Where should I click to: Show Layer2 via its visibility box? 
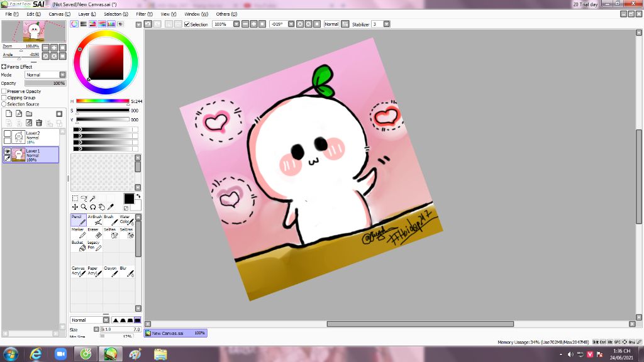(7, 133)
